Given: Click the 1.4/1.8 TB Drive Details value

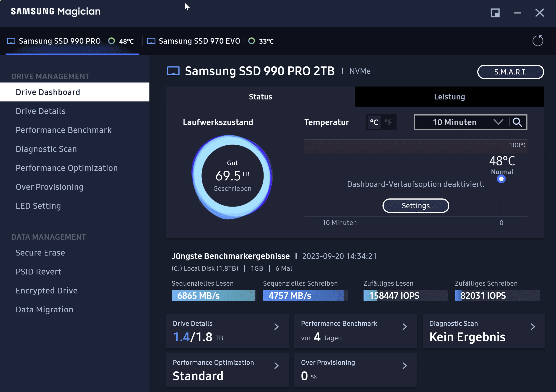Looking at the screenshot, I should tap(198, 337).
